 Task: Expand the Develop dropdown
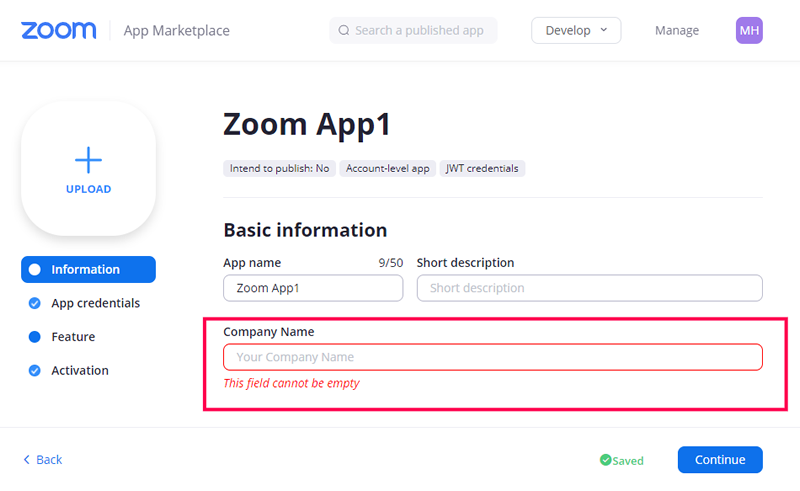pos(576,31)
